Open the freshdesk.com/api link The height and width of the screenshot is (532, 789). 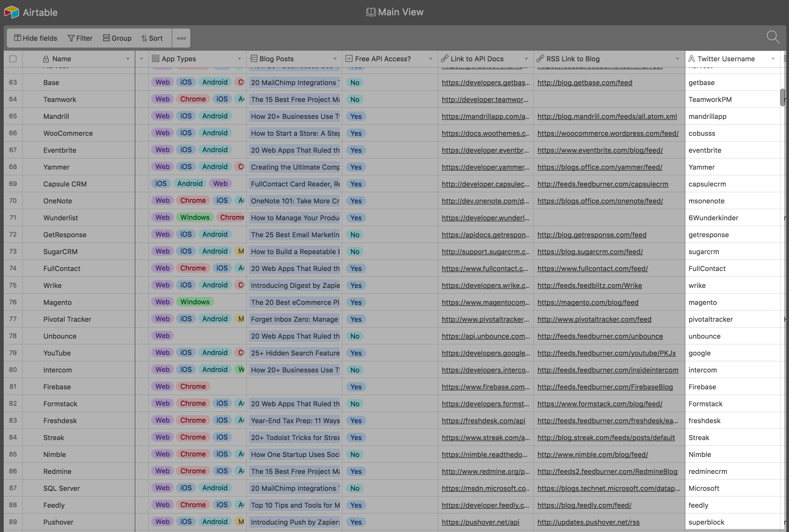(x=484, y=421)
